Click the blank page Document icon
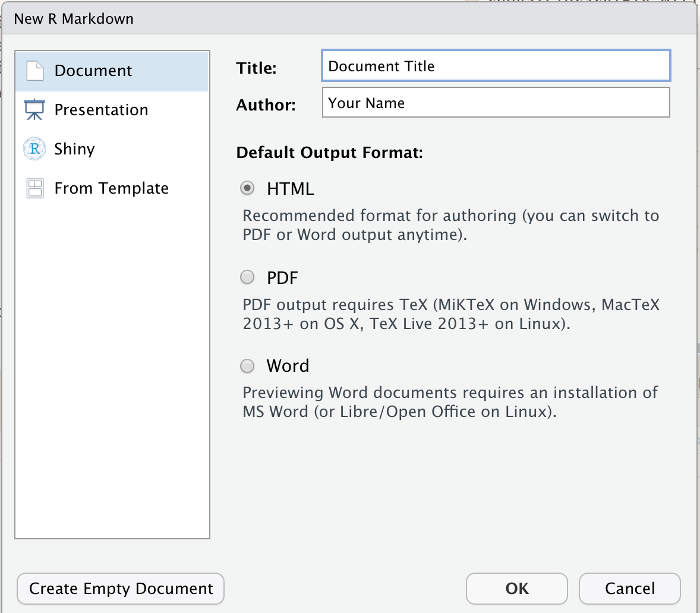 (35, 71)
